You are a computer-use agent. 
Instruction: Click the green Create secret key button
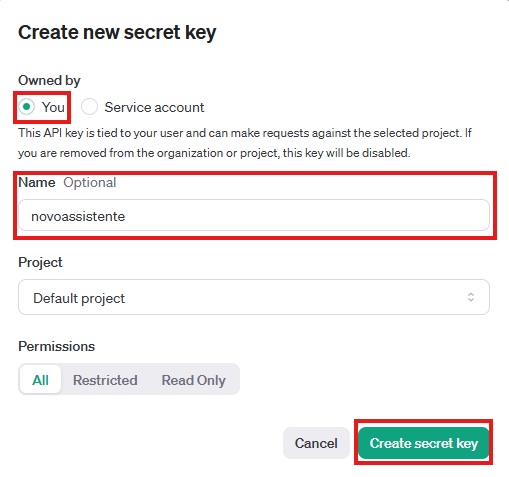pyautogui.click(x=424, y=443)
